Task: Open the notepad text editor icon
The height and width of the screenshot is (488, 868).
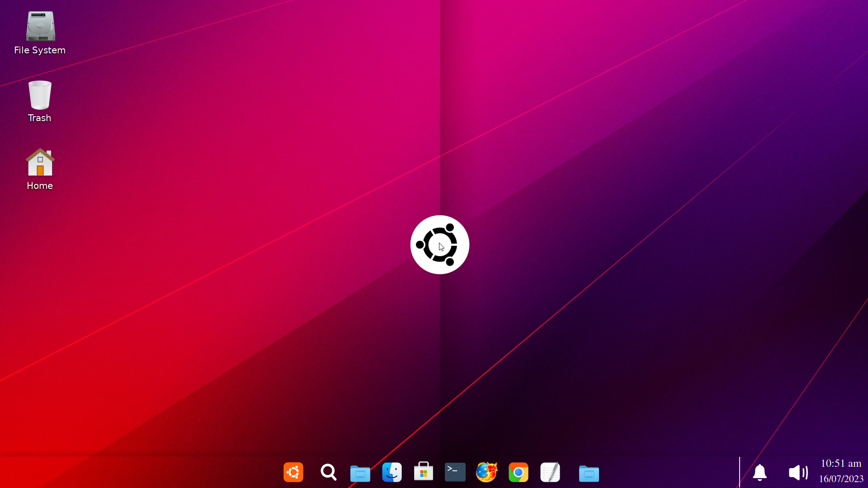Action: (x=550, y=473)
